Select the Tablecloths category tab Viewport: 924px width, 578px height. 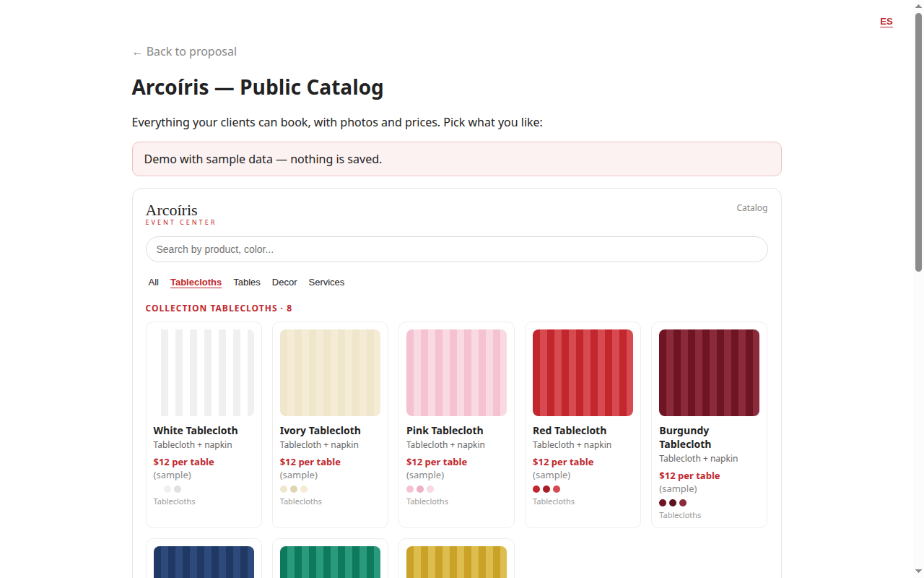[196, 282]
